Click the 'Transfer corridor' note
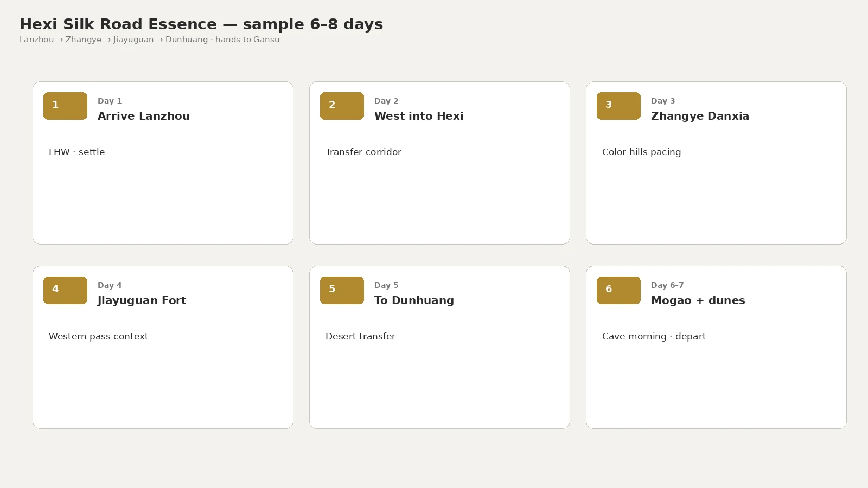The image size is (868, 488). [363, 152]
